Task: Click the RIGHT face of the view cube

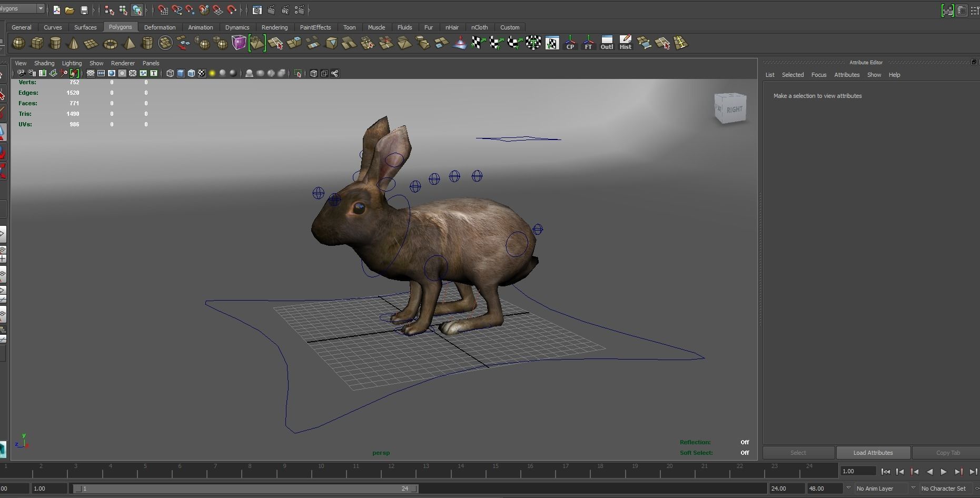Action: pos(734,109)
